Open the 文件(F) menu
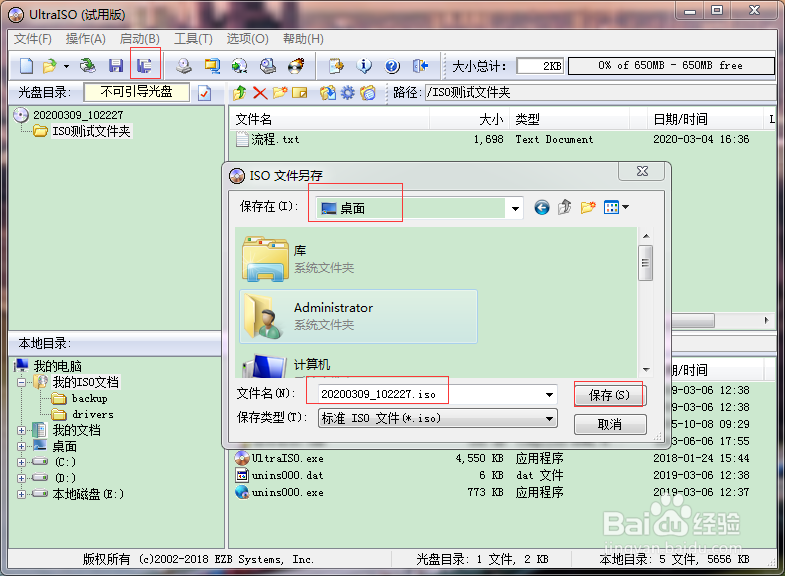The height and width of the screenshot is (576, 785). [33, 39]
